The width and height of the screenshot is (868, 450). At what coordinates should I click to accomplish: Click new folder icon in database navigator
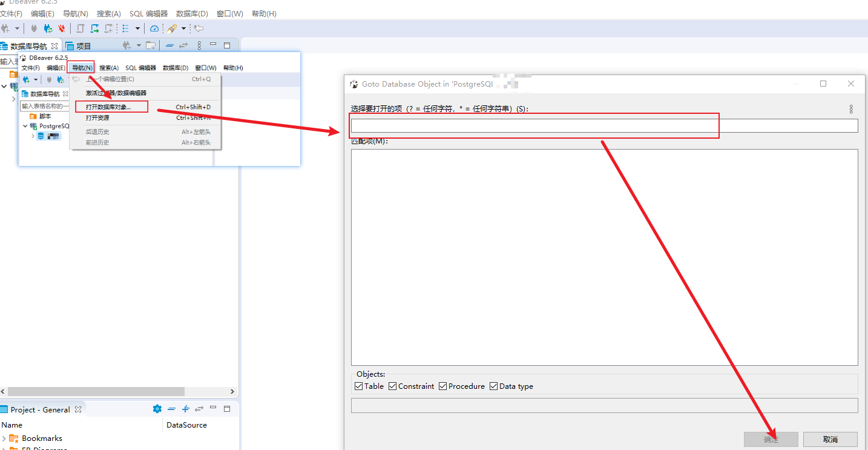[151, 45]
